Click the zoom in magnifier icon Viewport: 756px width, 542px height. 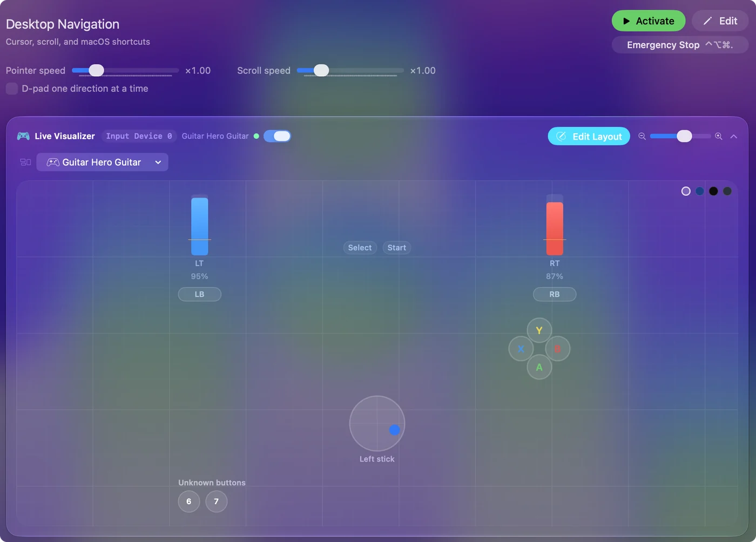click(x=719, y=136)
